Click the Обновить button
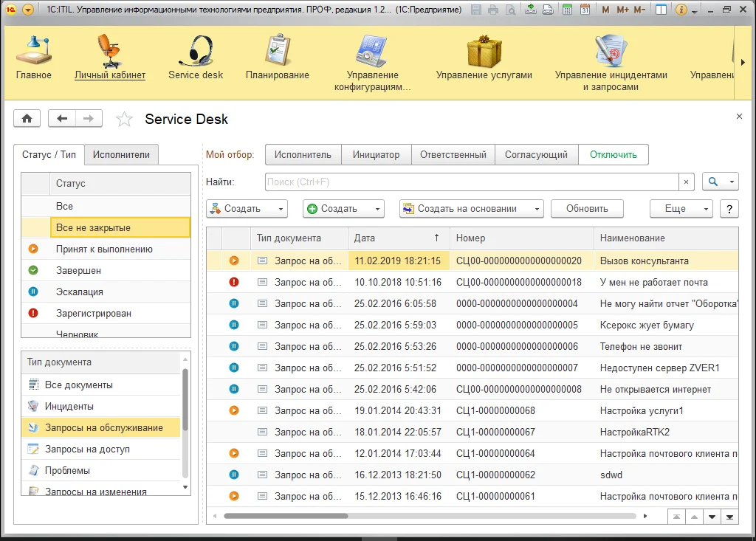This screenshot has height=541, width=756. [587, 209]
